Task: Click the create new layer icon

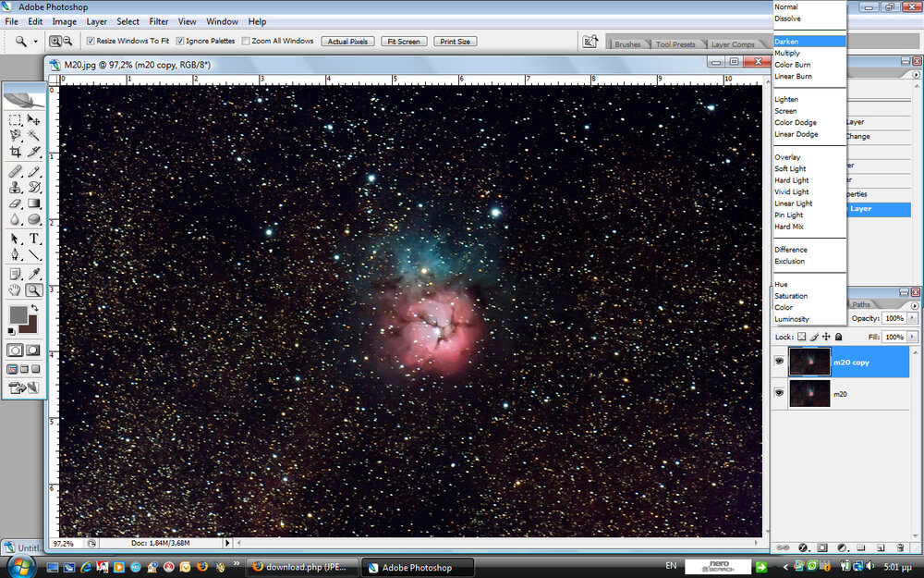Action: pos(881,548)
